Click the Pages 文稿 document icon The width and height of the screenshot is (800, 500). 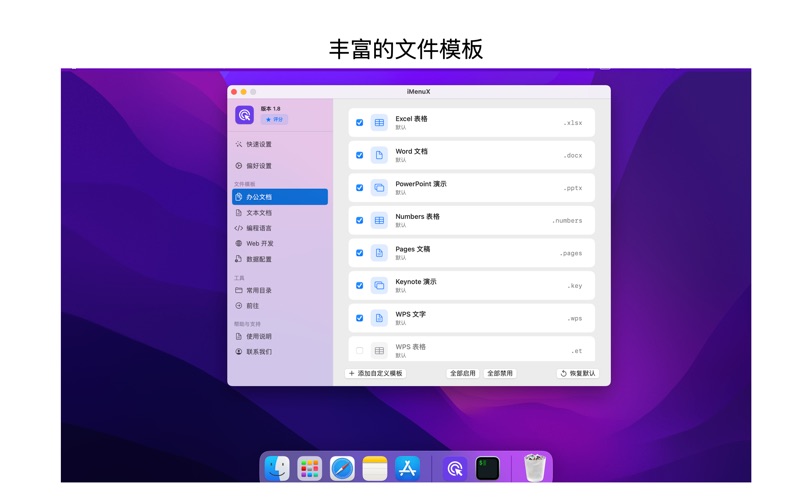(x=379, y=253)
